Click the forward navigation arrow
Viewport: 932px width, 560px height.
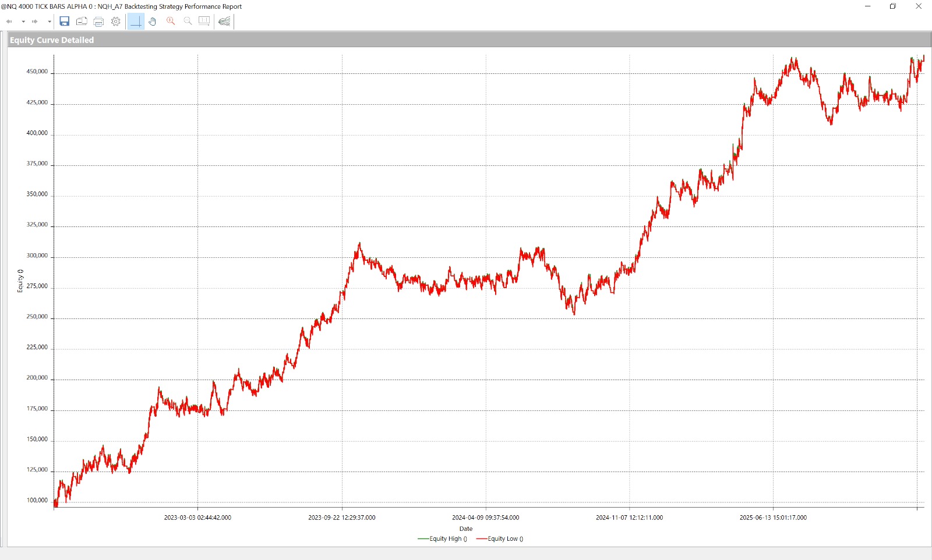(x=35, y=22)
